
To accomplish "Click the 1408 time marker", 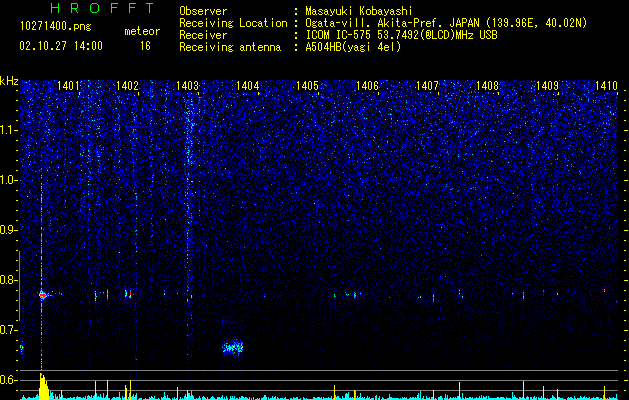I will tap(487, 85).
